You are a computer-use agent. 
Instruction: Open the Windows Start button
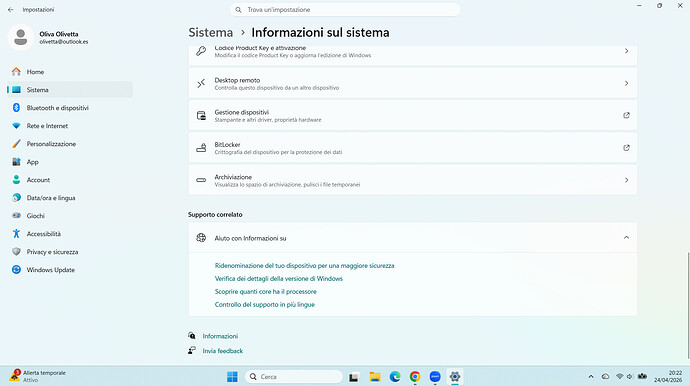[x=232, y=377]
